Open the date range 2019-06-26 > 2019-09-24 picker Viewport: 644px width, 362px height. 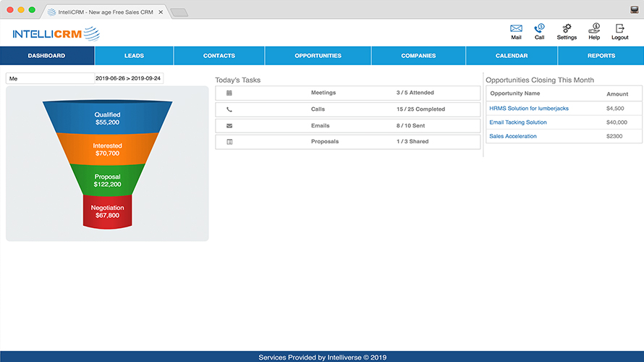pos(129,78)
